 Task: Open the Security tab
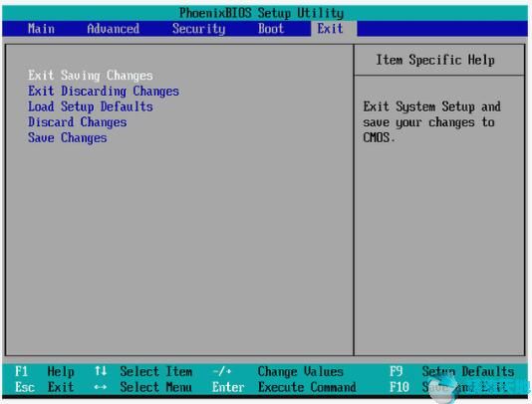[198, 29]
